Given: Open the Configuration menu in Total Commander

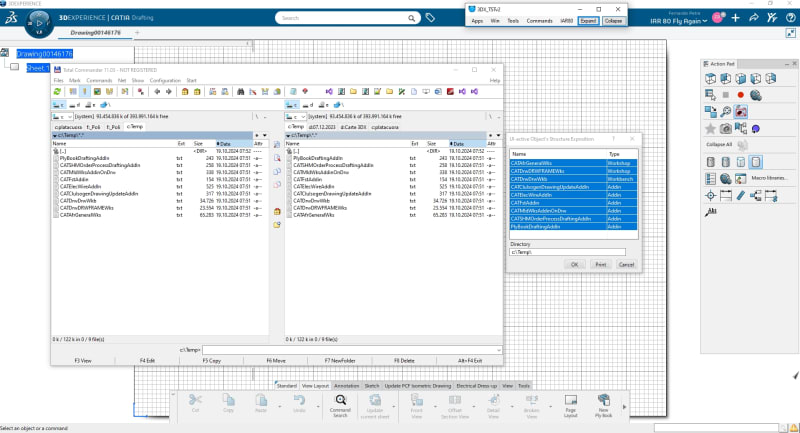Looking at the screenshot, I should point(165,81).
